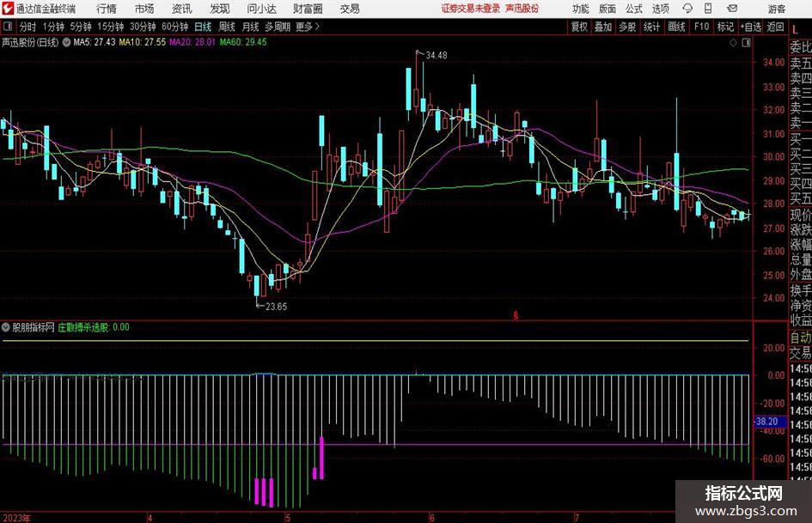Open the MA indicator settings round arrow icon
The width and height of the screenshot is (812, 523).
coord(66,42)
